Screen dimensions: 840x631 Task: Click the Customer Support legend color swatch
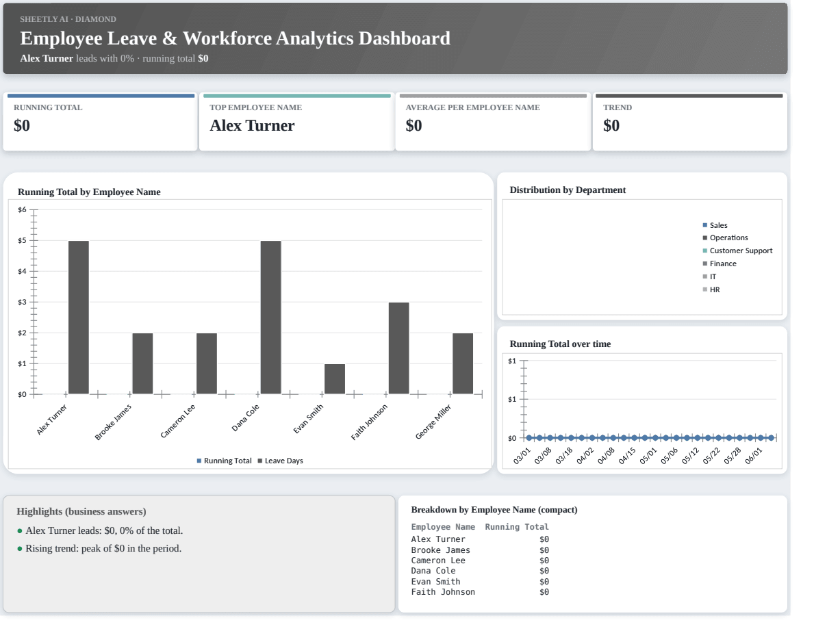click(705, 250)
